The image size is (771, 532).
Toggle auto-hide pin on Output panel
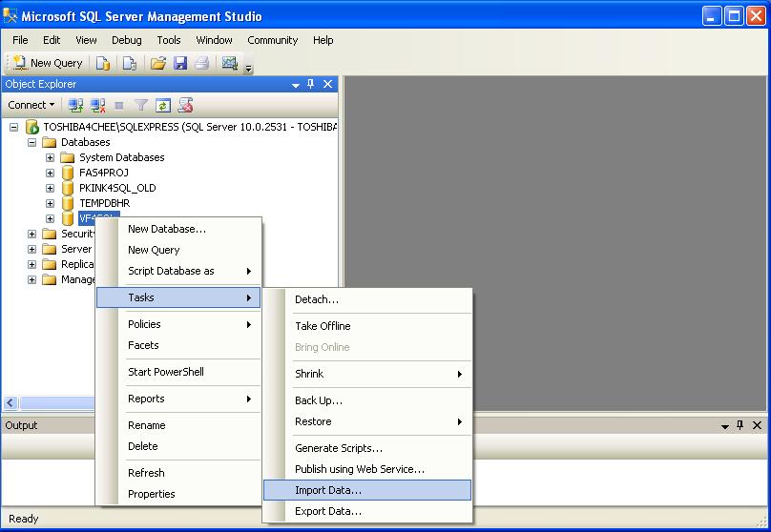[740, 425]
